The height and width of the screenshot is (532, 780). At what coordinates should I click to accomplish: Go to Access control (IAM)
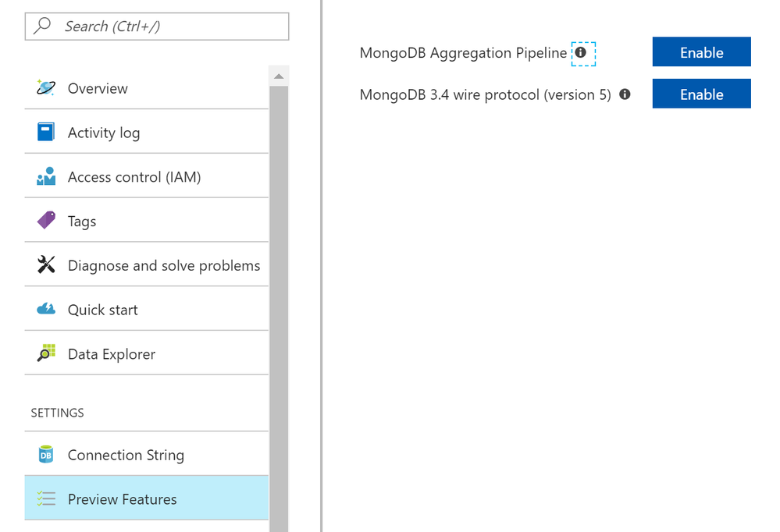(x=134, y=177)
